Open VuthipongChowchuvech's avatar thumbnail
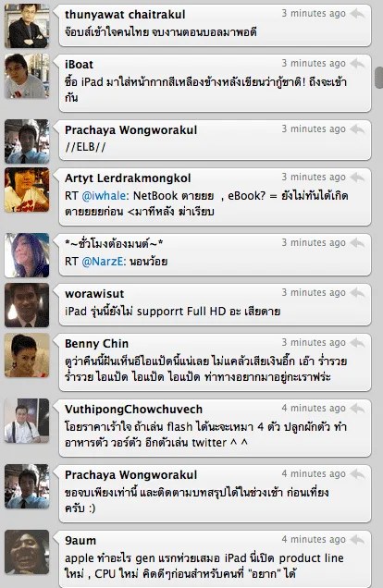The height and width of the screenshot is (588, 383). [27, 421]
